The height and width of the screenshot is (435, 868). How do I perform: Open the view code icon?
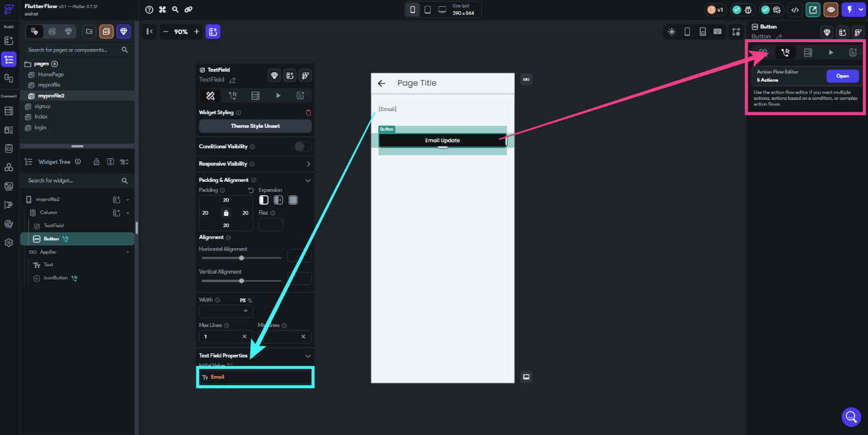click(x=795, y=9)
